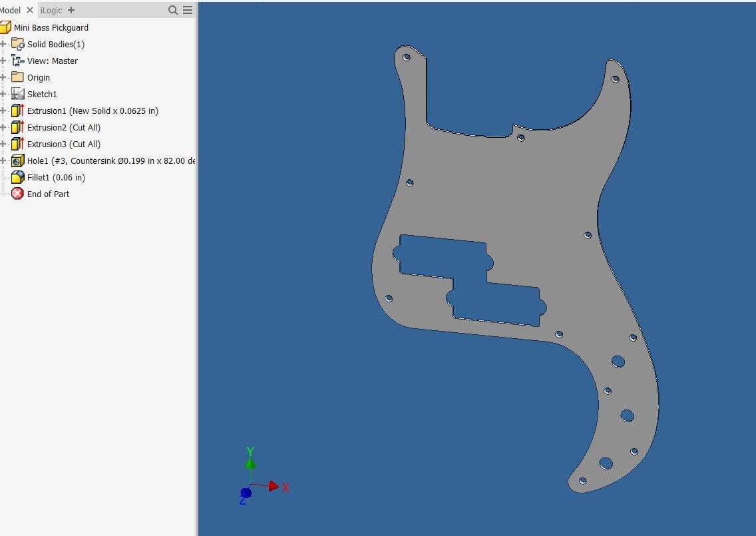Select the Origin label

pyautogui.click(x=39, y=78)
